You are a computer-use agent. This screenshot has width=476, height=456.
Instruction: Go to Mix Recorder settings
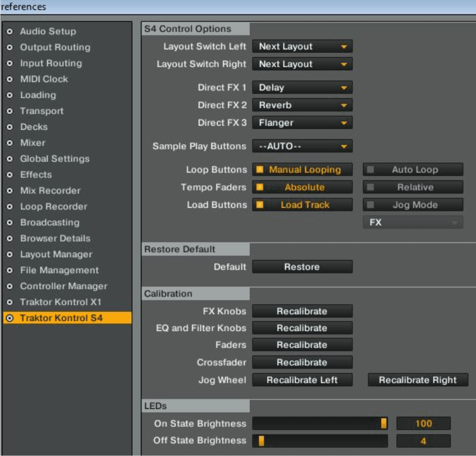pyautogui.click(x=50, y=190)
